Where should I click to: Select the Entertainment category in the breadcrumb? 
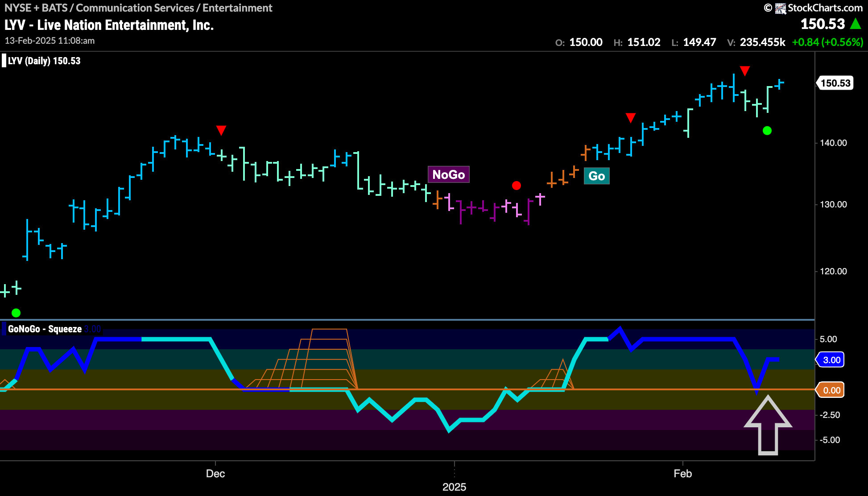[238, 8]
